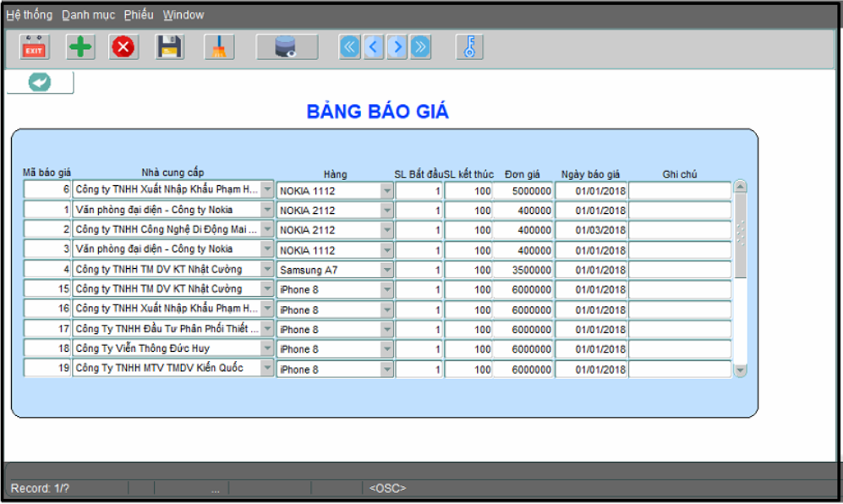Click quote ID field showing 6

tap(47, 189)
